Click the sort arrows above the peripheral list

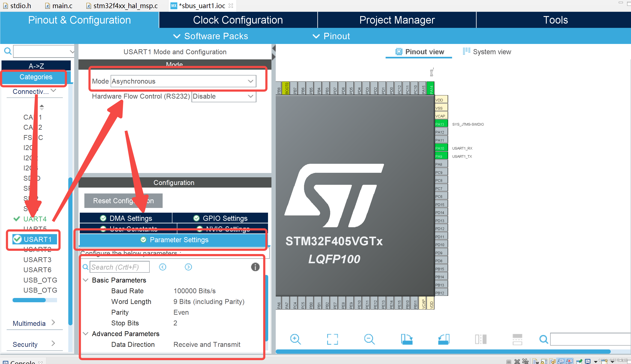tap(42, 107)
